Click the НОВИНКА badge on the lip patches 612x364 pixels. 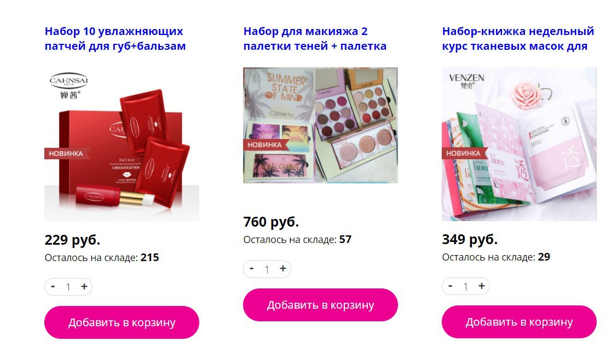coord(66,153)
